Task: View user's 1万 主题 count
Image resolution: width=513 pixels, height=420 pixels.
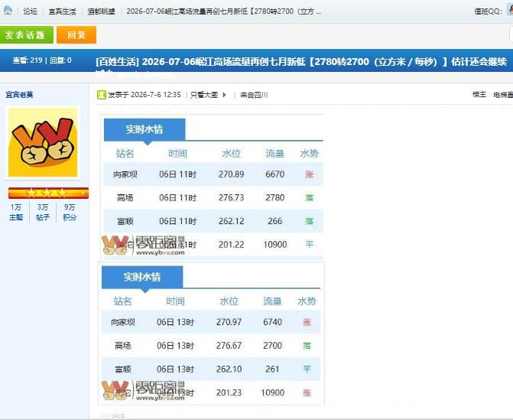Action: coord(16,212)
